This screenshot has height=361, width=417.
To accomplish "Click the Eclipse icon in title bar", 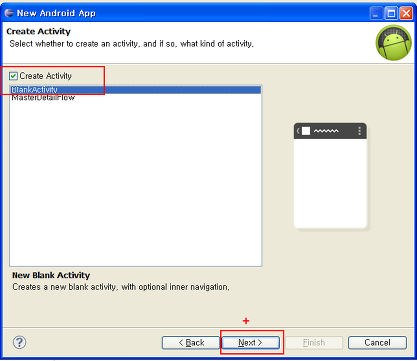I will (x=9, y=13).
